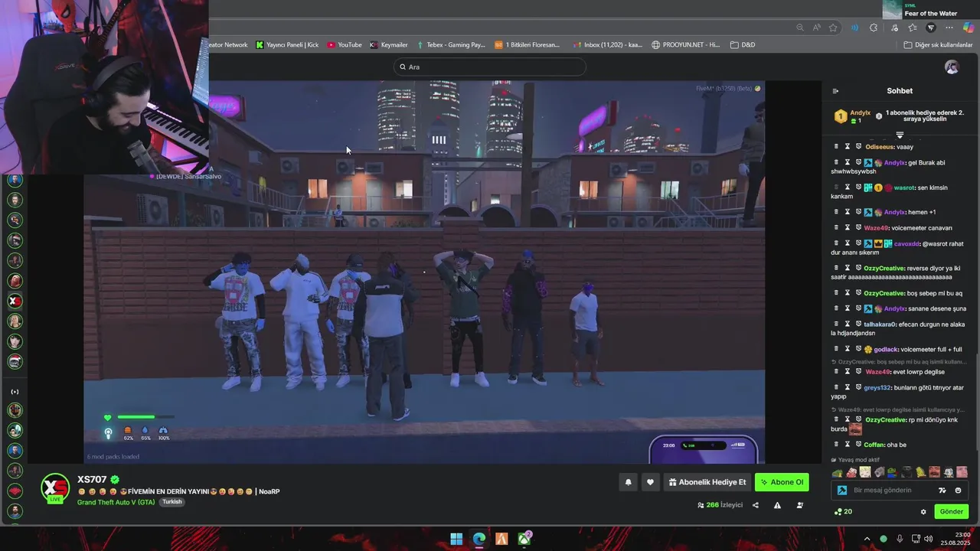Click the browser zoom out magnifier icon
The width and height of the screenshot is (980, 551).
[800, 28]
